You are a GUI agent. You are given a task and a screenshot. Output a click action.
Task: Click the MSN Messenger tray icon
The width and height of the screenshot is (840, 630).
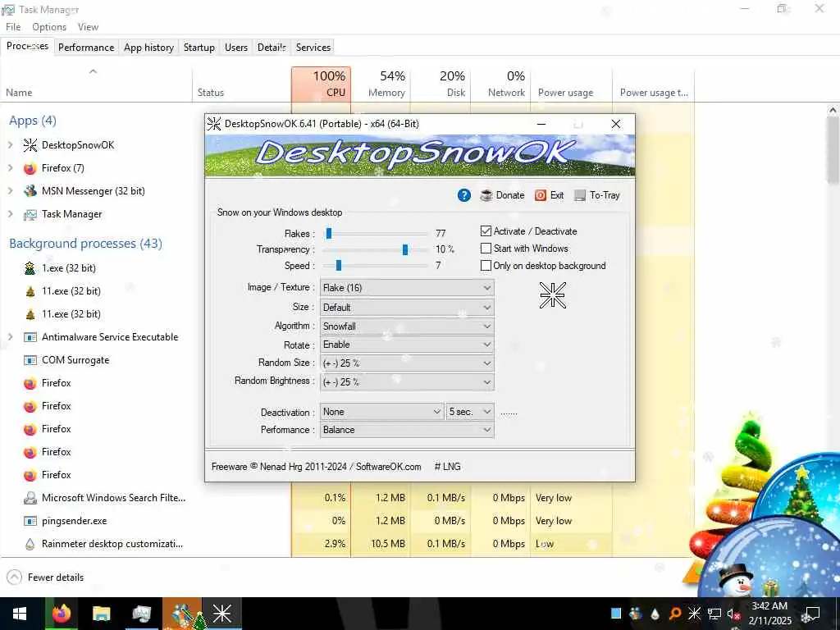[x=636, y=614]
